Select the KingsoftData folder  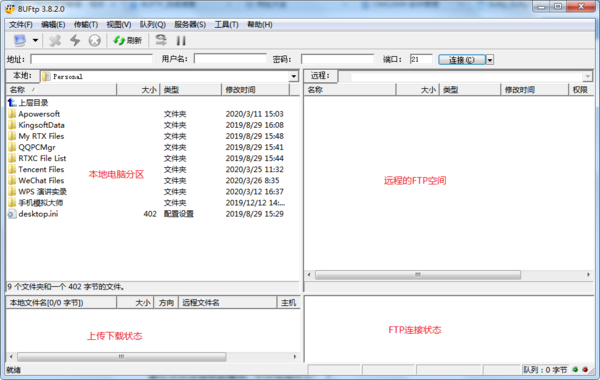41,125
